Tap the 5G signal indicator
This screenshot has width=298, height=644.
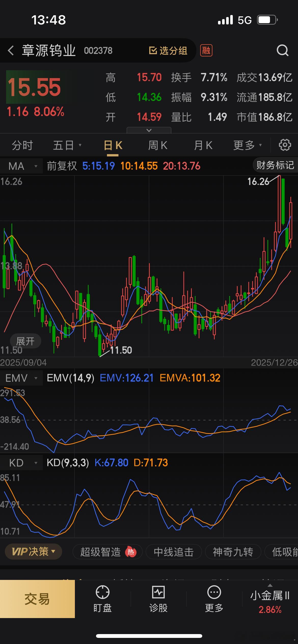(245, 20)
